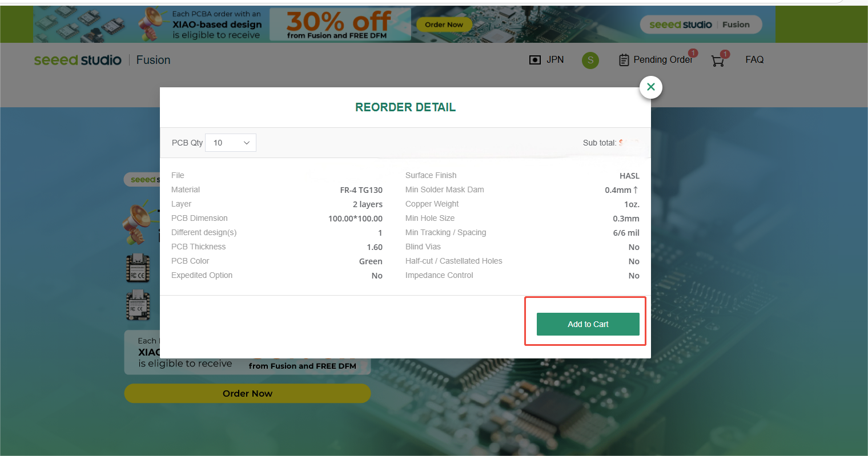Click the large yellow Order Now button
Screen dimensions: 868x456
click(247, 393)
